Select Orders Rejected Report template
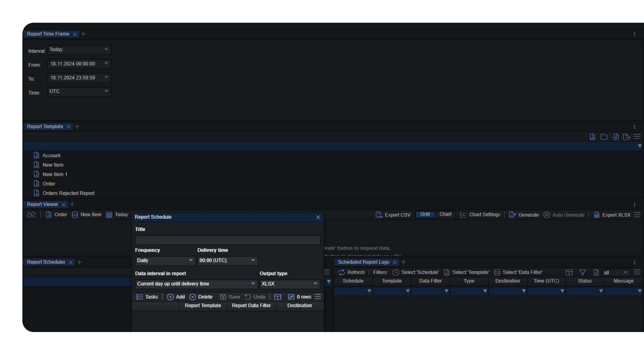 tap(64, 193)
